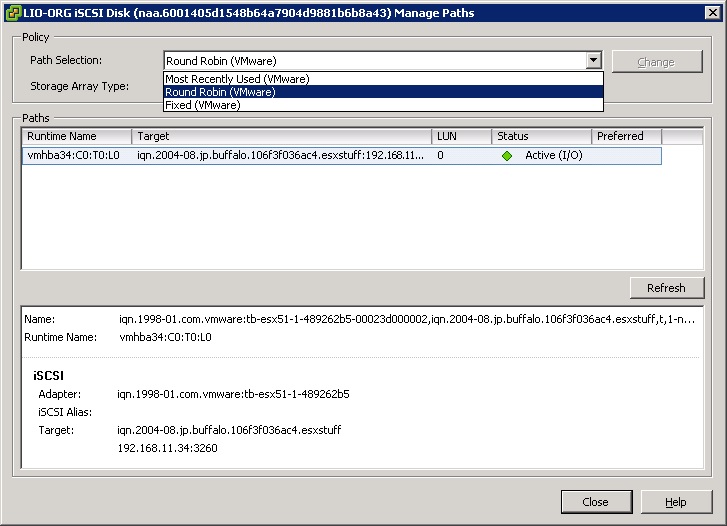
Task: Click the iSCSI target address 192.168.11.34:3260
Action: point(167,448)
